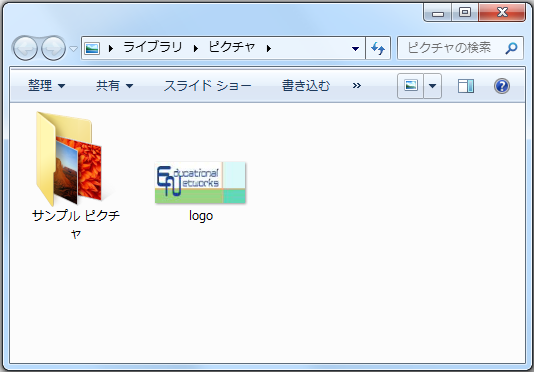534x372 pixels.
Task: Open the 整理 menu
Action: click(46, 86)
